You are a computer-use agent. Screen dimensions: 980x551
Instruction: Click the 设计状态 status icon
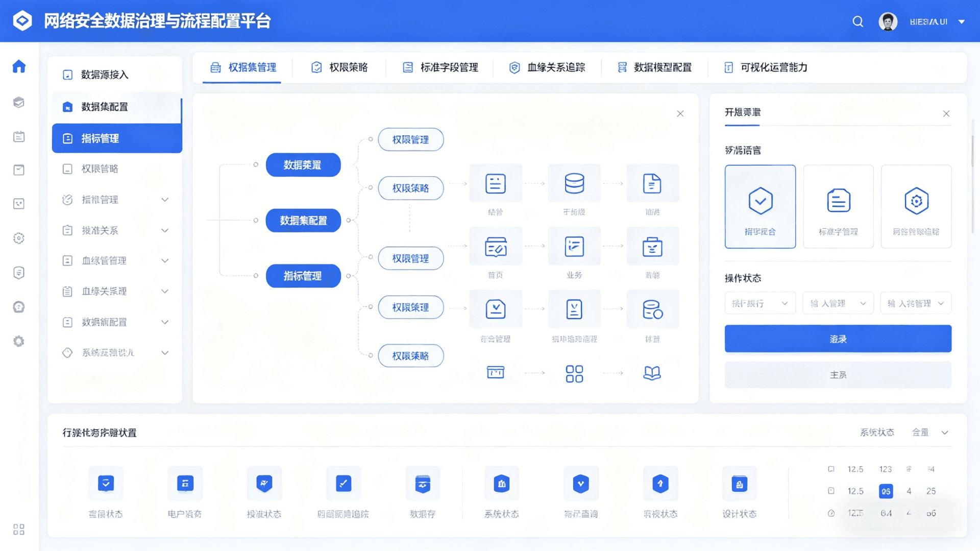[x=740, y=483]
